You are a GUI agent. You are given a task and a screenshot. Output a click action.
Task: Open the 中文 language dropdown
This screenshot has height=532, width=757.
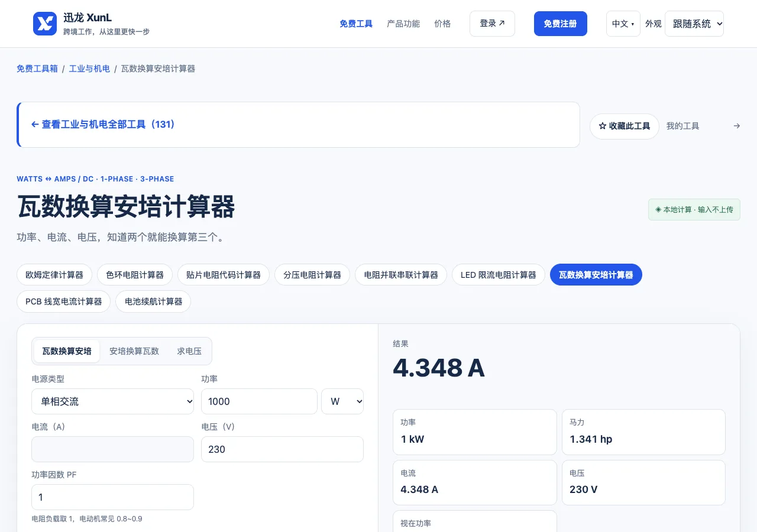[x=623, y=24]
